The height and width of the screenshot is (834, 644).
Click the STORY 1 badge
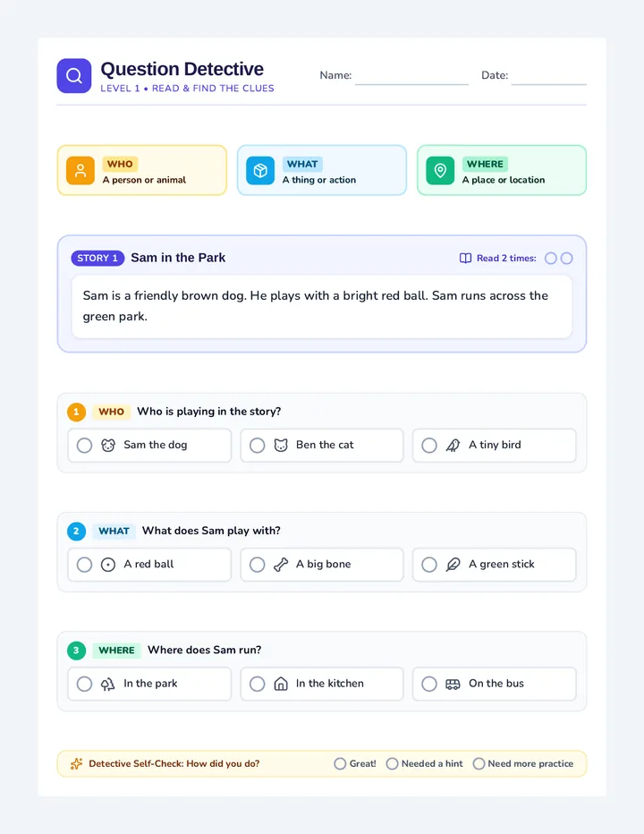[97, 258]
